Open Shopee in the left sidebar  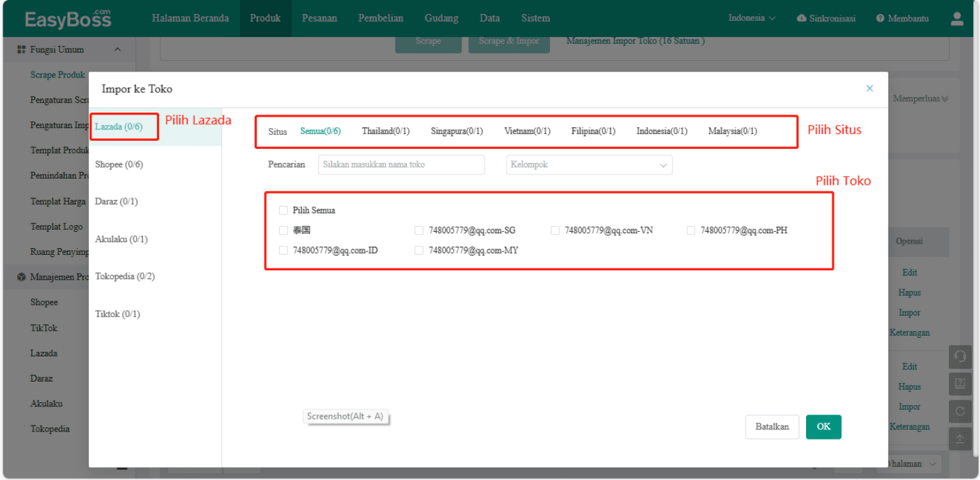[x=44, y=302]
